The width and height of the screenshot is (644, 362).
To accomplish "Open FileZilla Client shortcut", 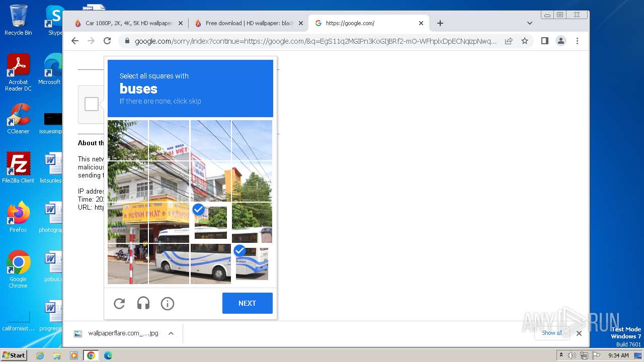I will click(x=18, y=168).
